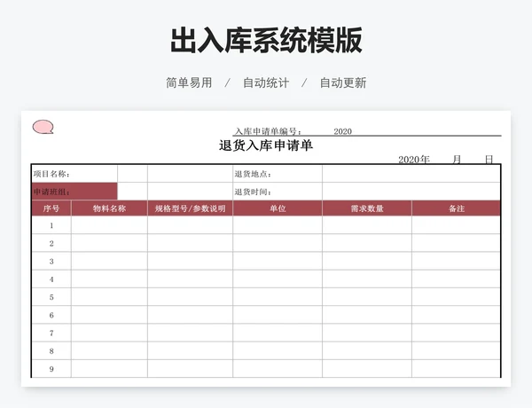Select row number 9 cell
This screenshot has height=408, width=532.
pos(51,369)
